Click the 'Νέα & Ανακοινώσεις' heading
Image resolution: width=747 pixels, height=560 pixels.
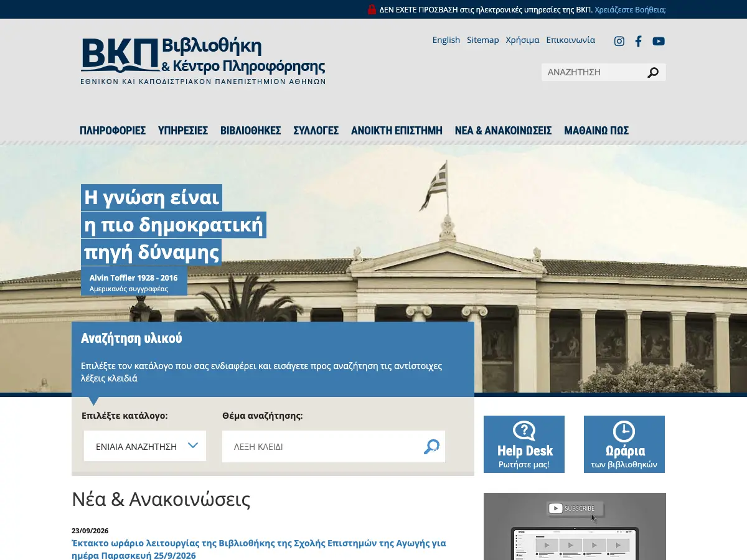click(161, 499)
